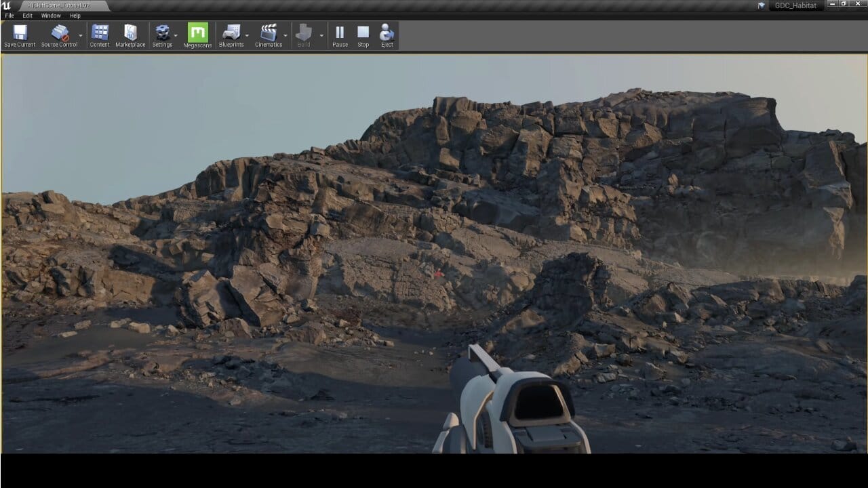Stop the play-in-editor session
The height and width of the screenshot is (488, 868).
click(363, 33)
